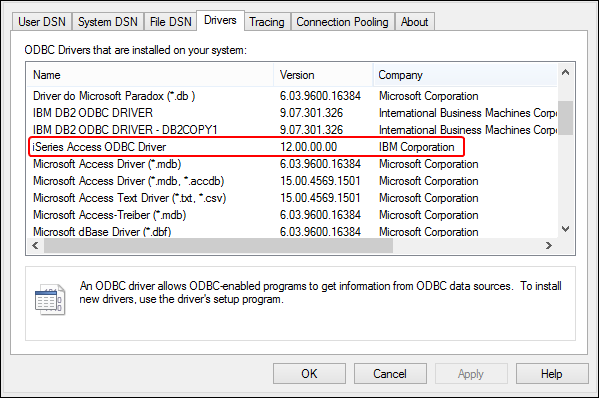
Task: Select 'Microsoft Access Driver (*.mdb, *.accdb)' row
Action: point(292,181)
